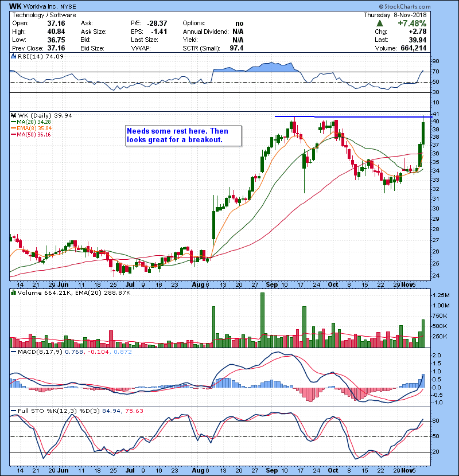Click the 'Yield:' label
Viewport: 459px width, 476px height.
coord(190,40)
